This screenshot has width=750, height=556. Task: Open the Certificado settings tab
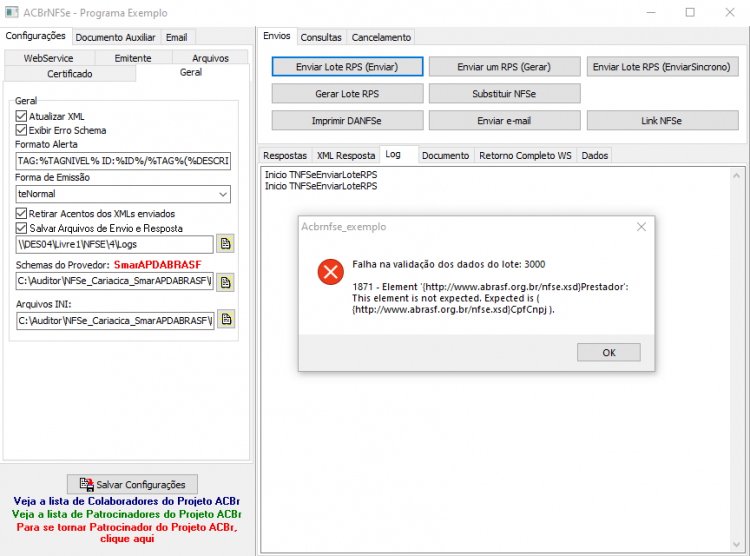(70, 74)
